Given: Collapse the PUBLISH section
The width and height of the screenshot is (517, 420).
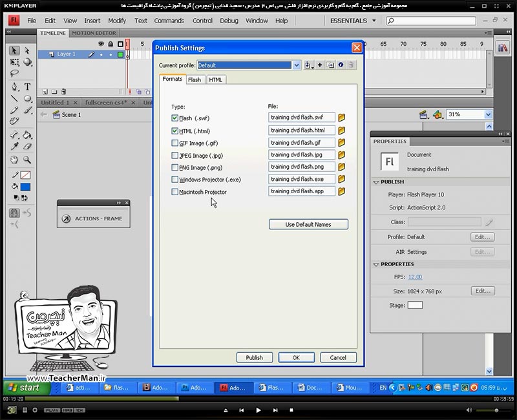Looking at the screenshot, I should tap(376, 182).
